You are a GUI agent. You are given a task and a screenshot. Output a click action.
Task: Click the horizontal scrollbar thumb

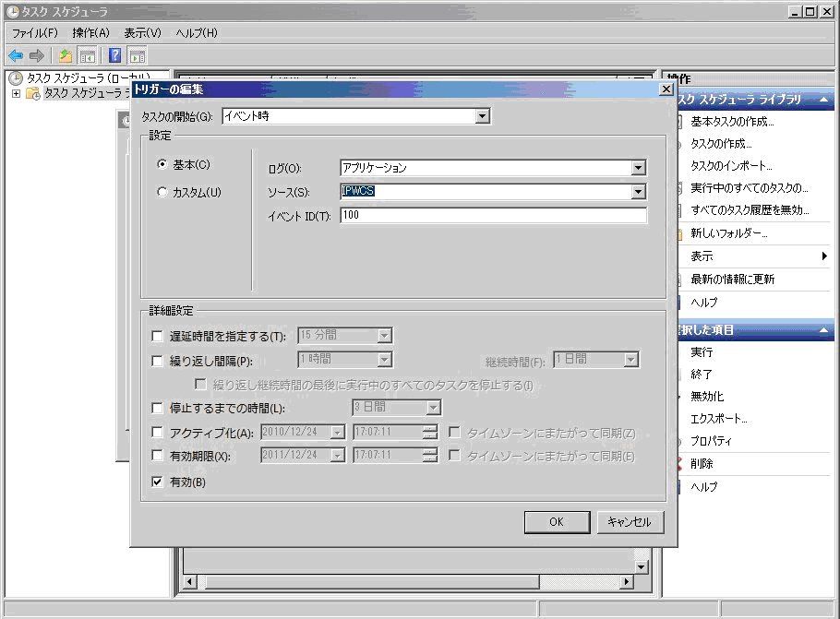(x=372, y=581)
